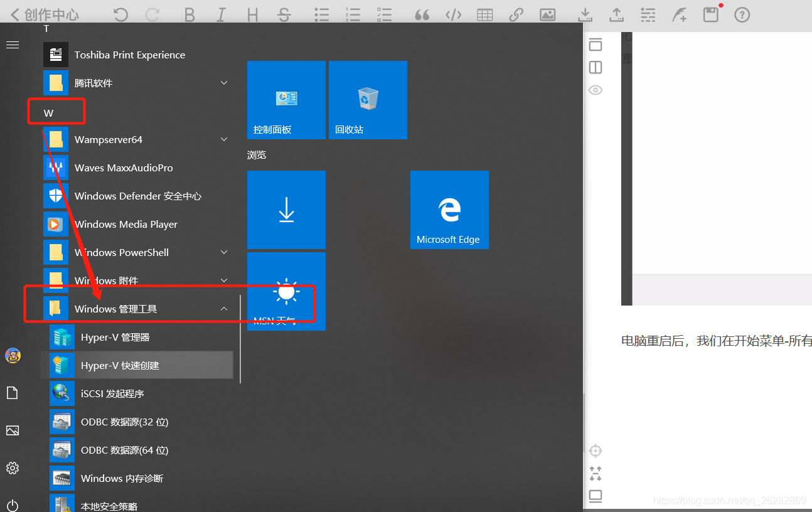Open Settings gear in Start menu
This screenshot has height=512, width=812.
(x=13, y=468)
